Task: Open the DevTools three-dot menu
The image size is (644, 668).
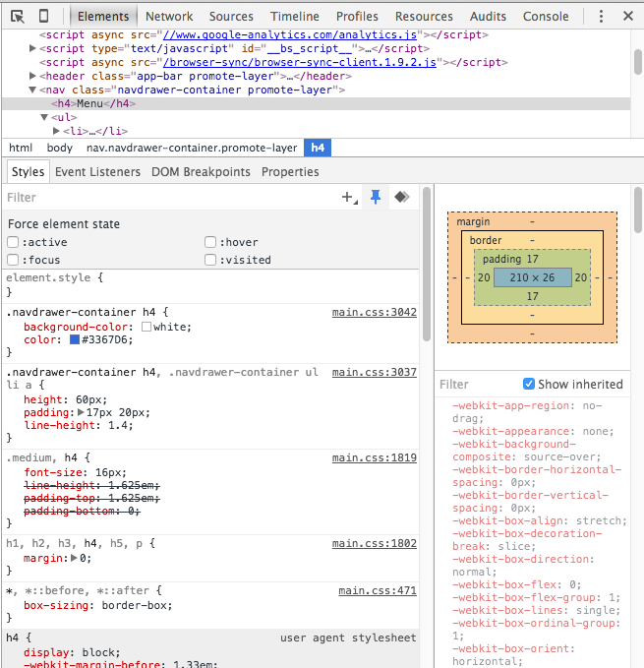Action: pyautogui.click(x=601, y=16)
